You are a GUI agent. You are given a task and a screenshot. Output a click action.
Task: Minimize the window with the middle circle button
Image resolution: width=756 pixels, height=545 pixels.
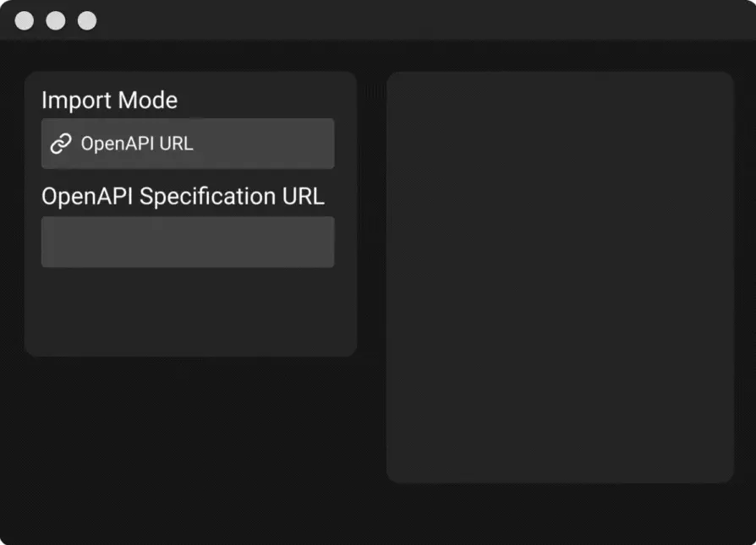pyautogui.click(x=56, y=20)
